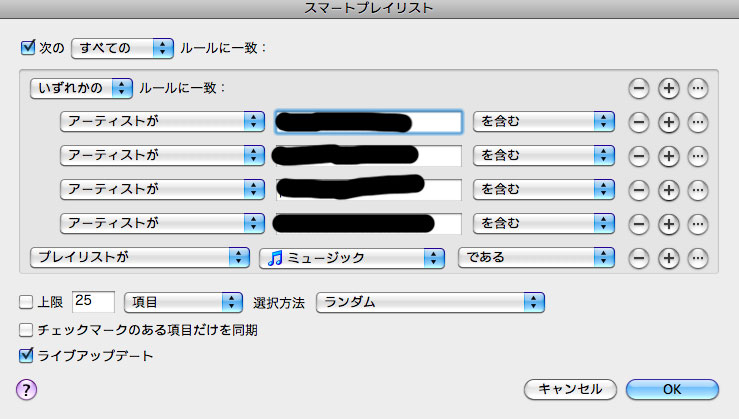This screenshot has width=739, height=419.
Task: Remove the third アーティストが rule
Action: pyautogui.click(x=639, y=190)
